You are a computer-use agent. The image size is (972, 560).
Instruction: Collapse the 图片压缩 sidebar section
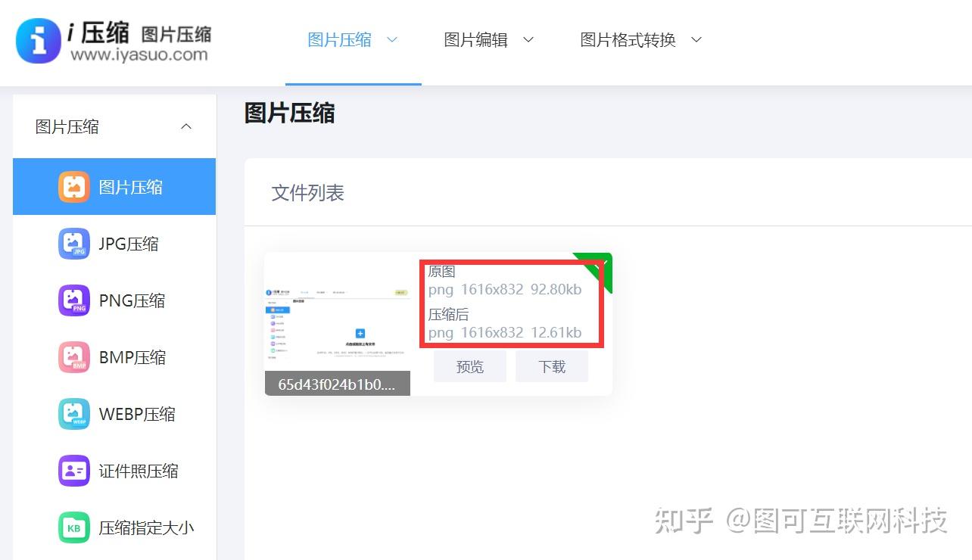pos(186,126)
